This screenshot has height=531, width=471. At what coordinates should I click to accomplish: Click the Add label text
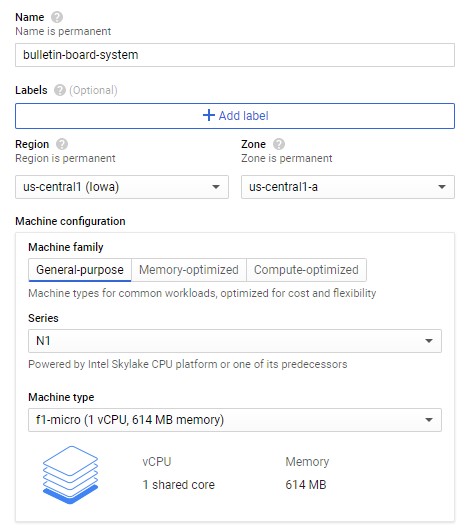tap(243, 116)
